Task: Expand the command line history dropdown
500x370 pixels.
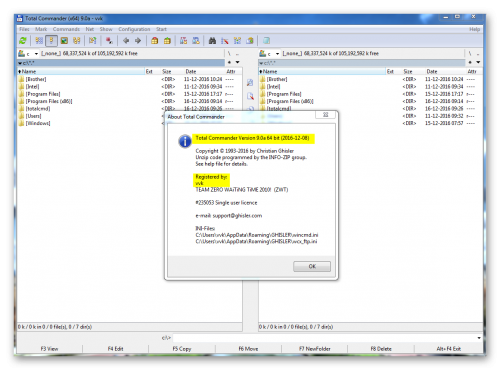Action: pyautogui.click(x=479, y=338)
